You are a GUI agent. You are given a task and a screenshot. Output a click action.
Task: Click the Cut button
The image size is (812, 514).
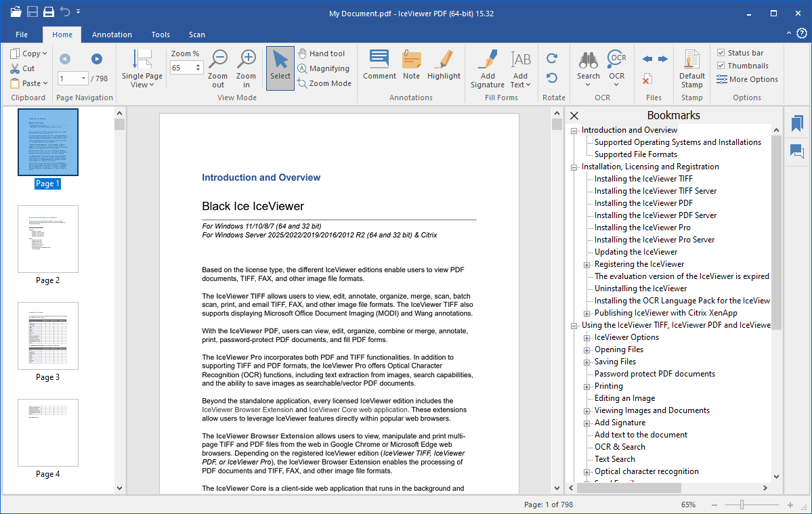pos(22,68)
